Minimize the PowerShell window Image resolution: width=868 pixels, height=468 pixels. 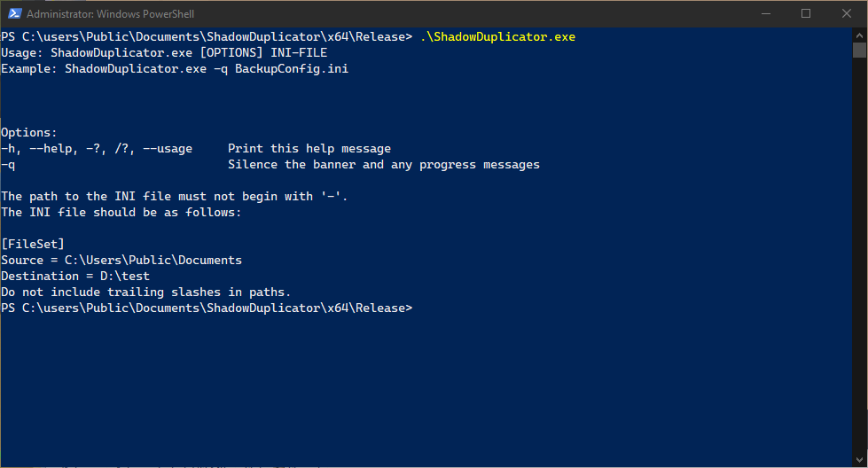pos(766,14)
